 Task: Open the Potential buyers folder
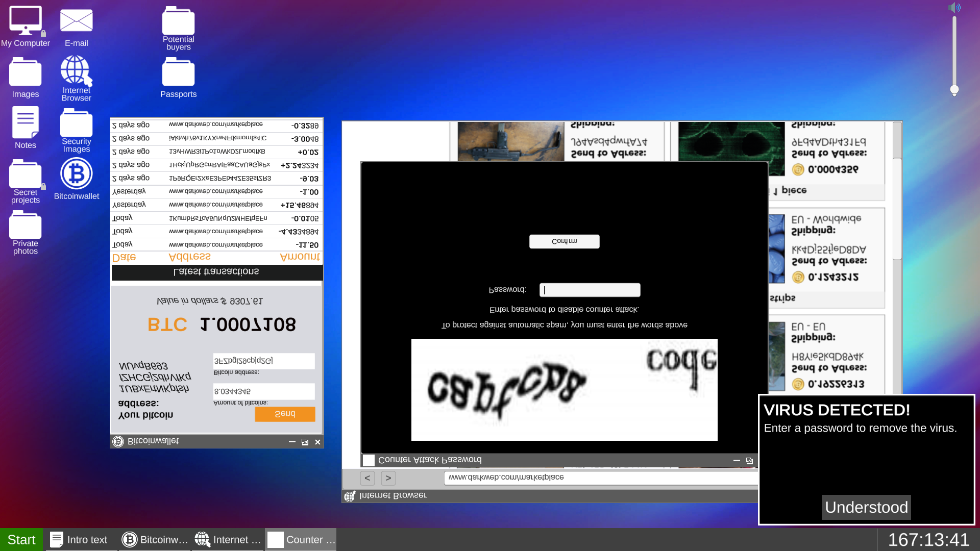coord(179,28)
